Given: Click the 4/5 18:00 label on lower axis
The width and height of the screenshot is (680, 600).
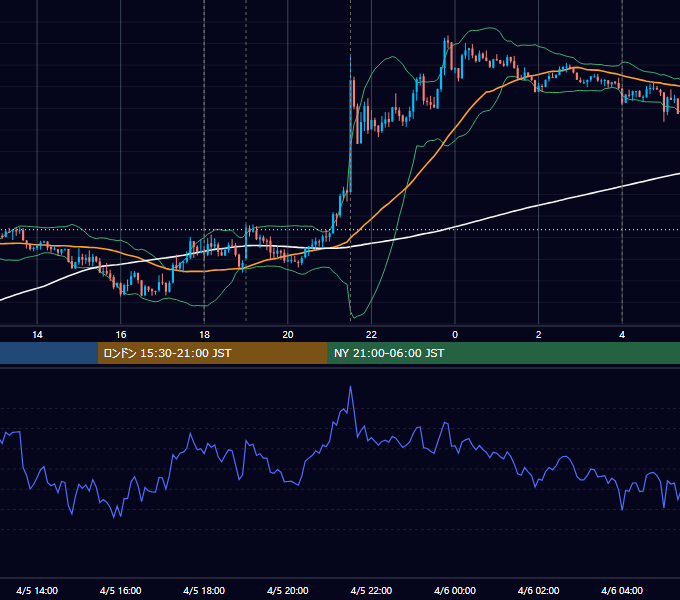Looking at the screenshot, I should [x=204, y=590].
